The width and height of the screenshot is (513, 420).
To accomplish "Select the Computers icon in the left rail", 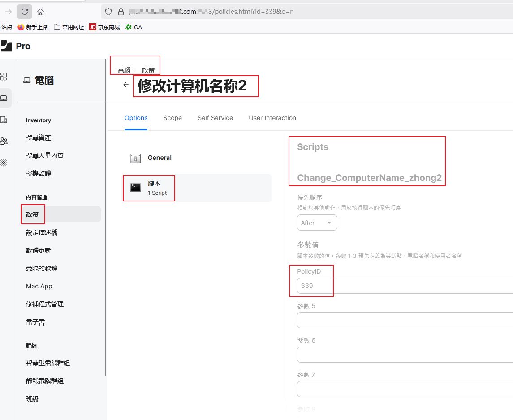I will point(4,98).
